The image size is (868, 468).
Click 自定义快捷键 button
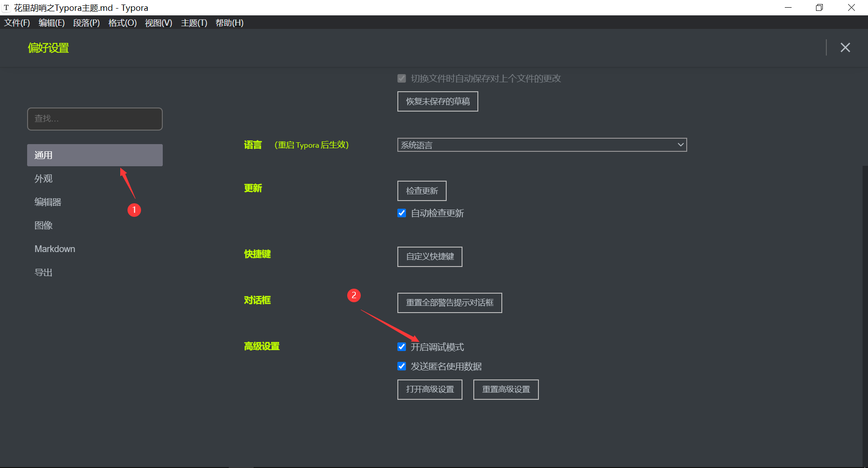click(x=430, y=257)
